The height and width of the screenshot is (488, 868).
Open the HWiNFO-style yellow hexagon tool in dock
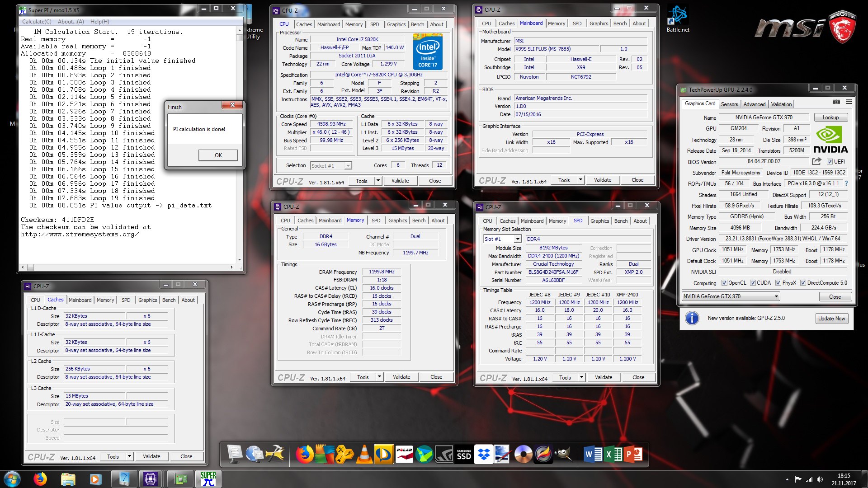[344, 454]
